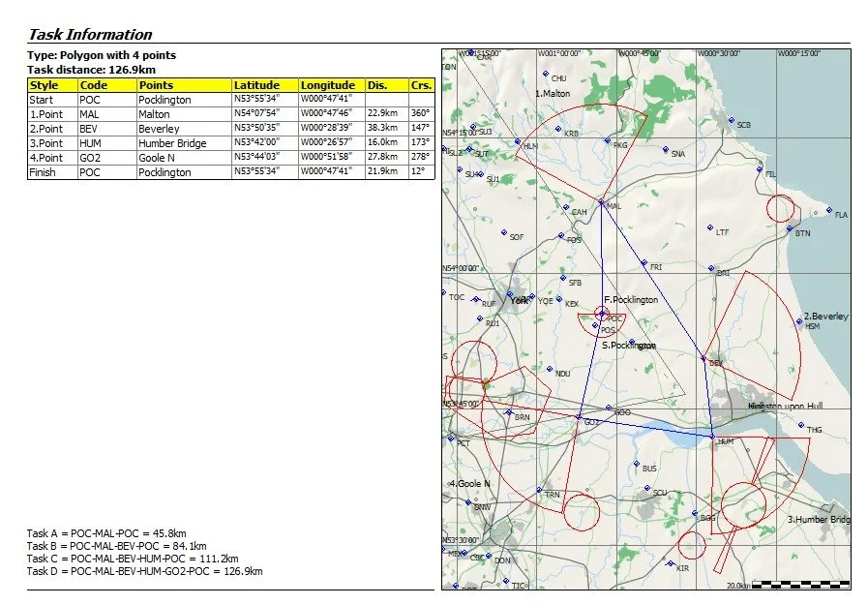Click the FIL waypoint marker
The image size is (868, 605).
tap(760, 169)
